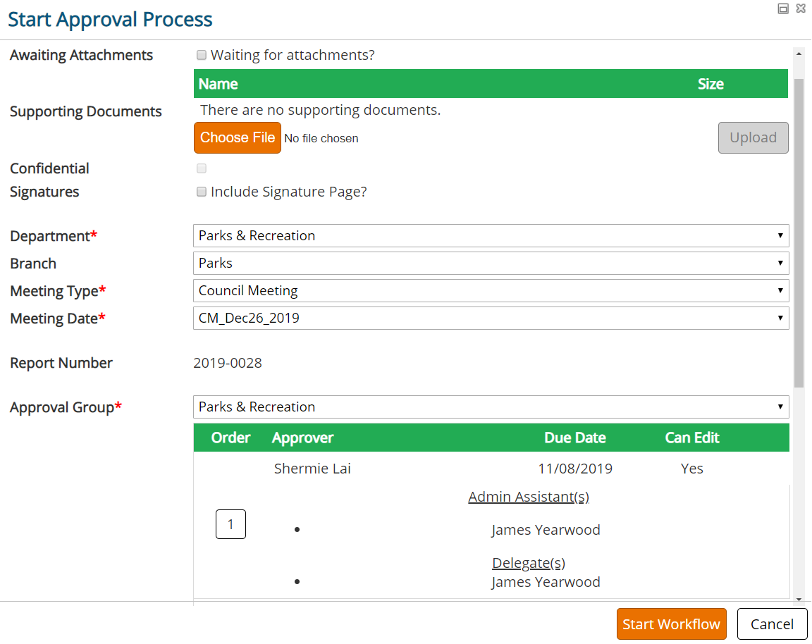This screenshot has height=644, width=812.
Task: Expand the Meeting Type dropdown
Action: (491, 290)
